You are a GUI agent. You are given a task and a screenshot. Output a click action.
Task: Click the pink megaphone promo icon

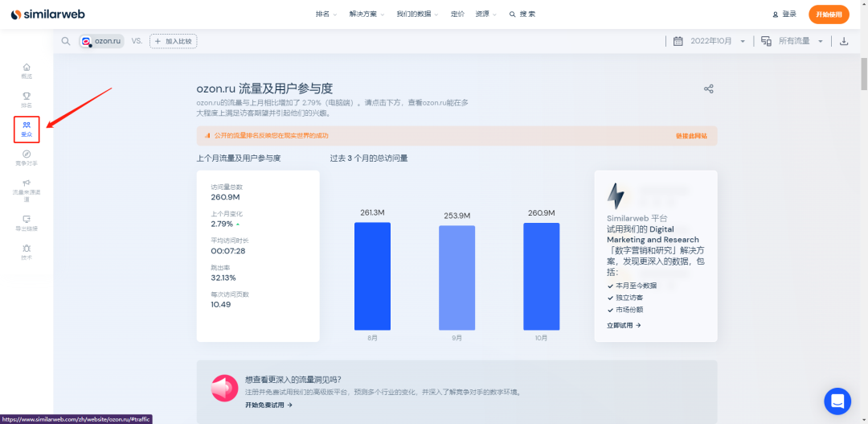(x=225, y=389)
